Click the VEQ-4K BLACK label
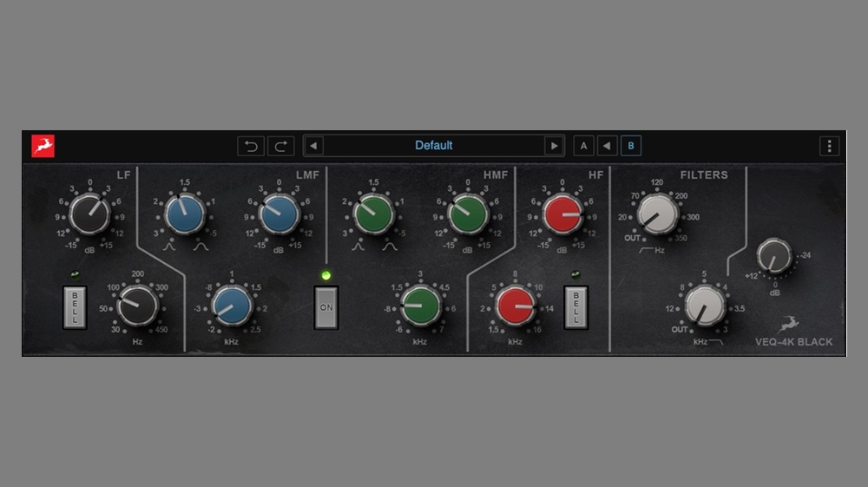 [x=794, y=342]
